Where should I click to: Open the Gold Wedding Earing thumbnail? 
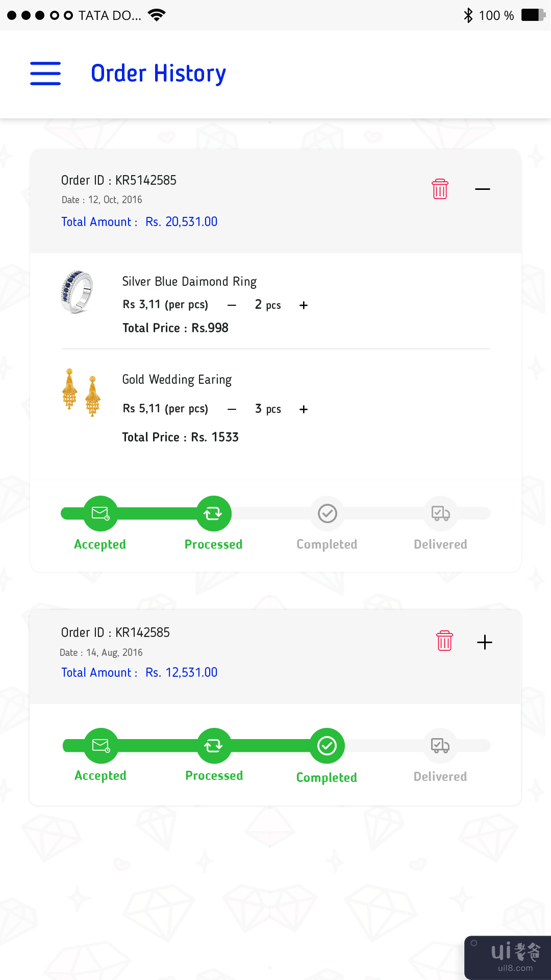pyautogui.click(x=81, y=392)
